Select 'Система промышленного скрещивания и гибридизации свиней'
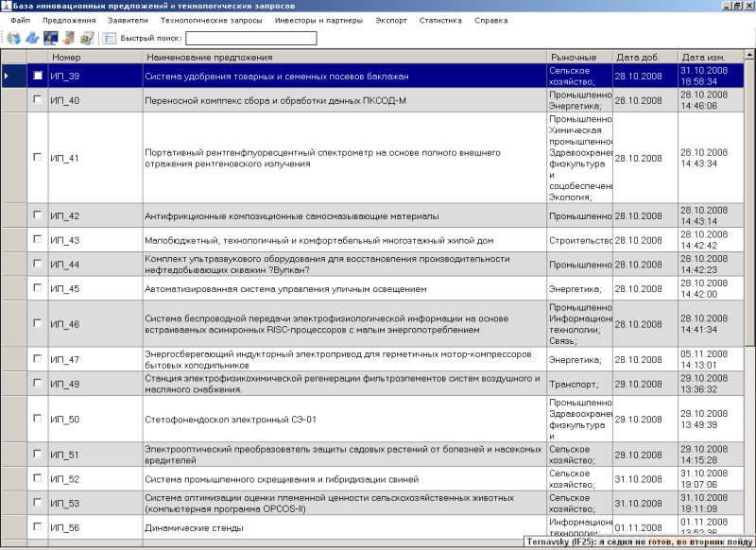Image resolution: width=756 pixels, height=550 pixels. click(345, 479)
